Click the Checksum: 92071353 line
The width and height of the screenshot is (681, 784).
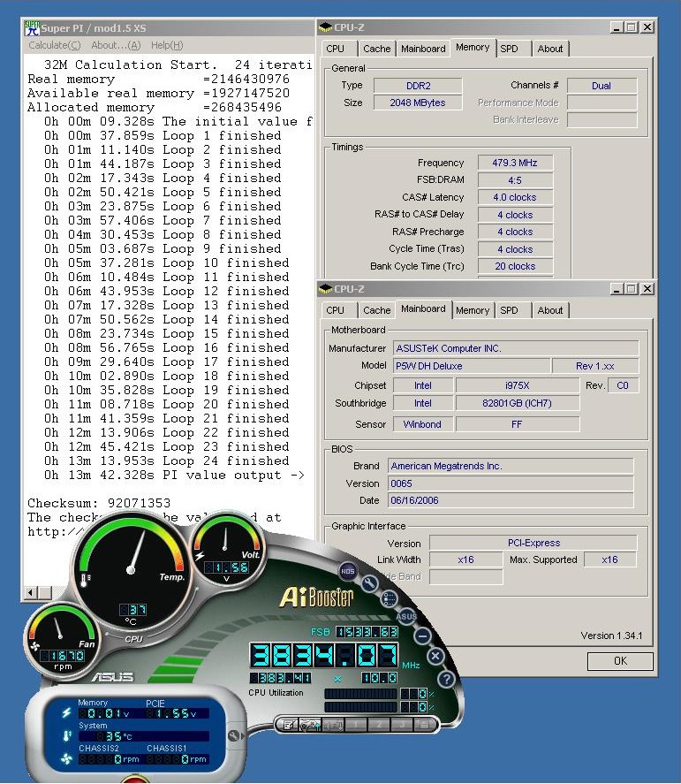coord(99,503)
